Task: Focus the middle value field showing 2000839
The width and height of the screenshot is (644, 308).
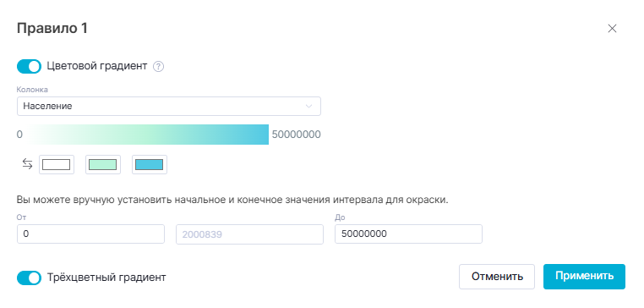Action: point(249,234)
